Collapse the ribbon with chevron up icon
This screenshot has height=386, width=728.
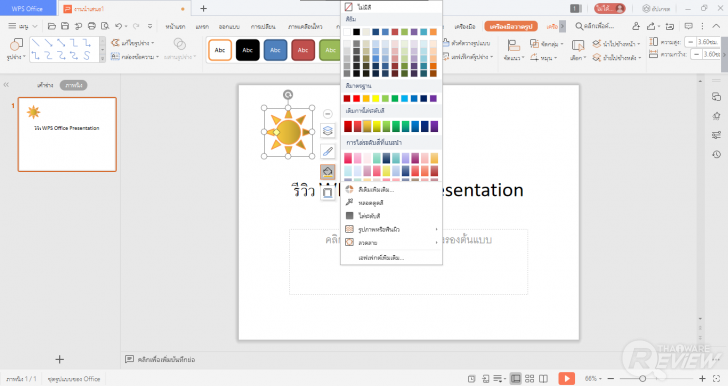pos(716,26)
